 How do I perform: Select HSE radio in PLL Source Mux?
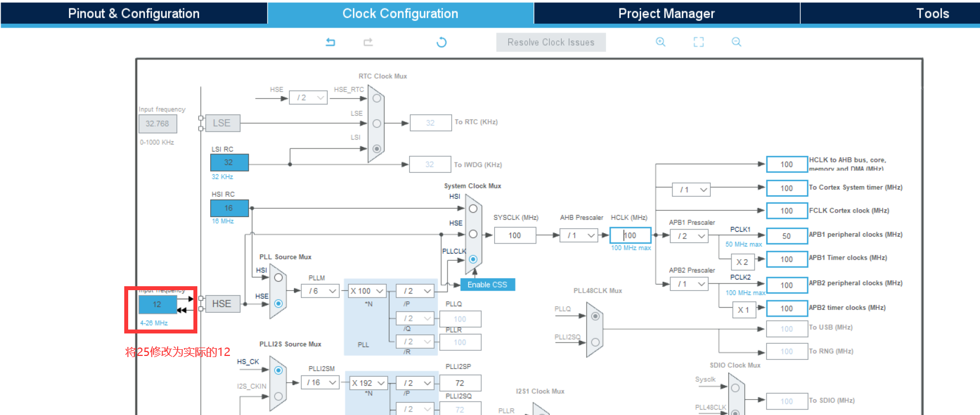tap(278, 304)
